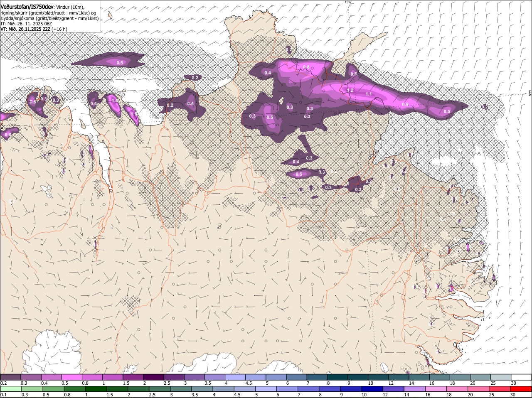Pick upper-row dark teal swatch 8 to 9
Screen dimensions: 532x398
point(337,377)
